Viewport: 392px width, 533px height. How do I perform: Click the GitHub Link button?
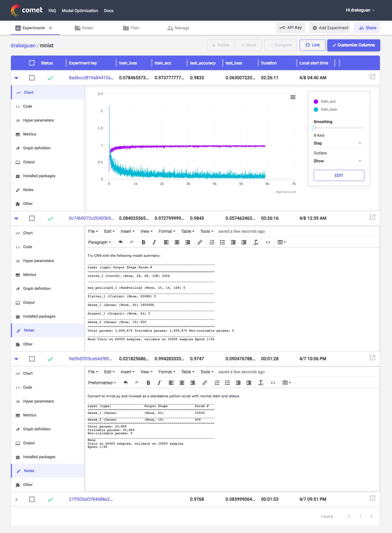(312, 45)
